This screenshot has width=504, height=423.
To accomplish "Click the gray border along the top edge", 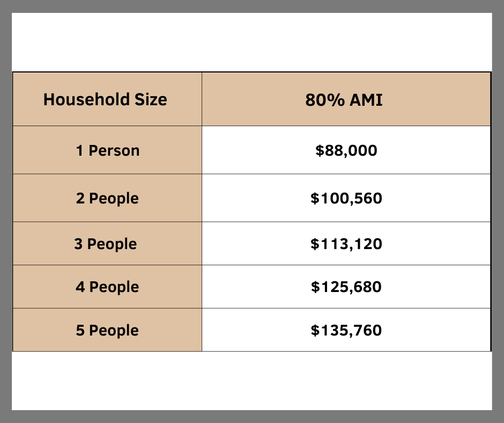I will click(x=252, y=6).
